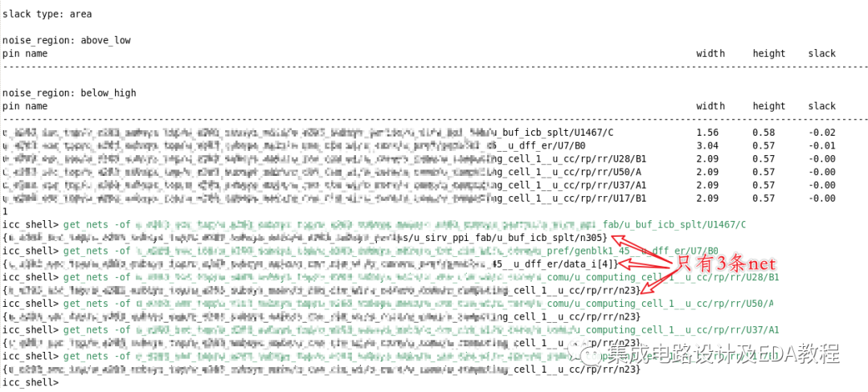Click 'width' header in the below_high section
The width and height of the screenshot is (868, 392).
tap(710, 106)
